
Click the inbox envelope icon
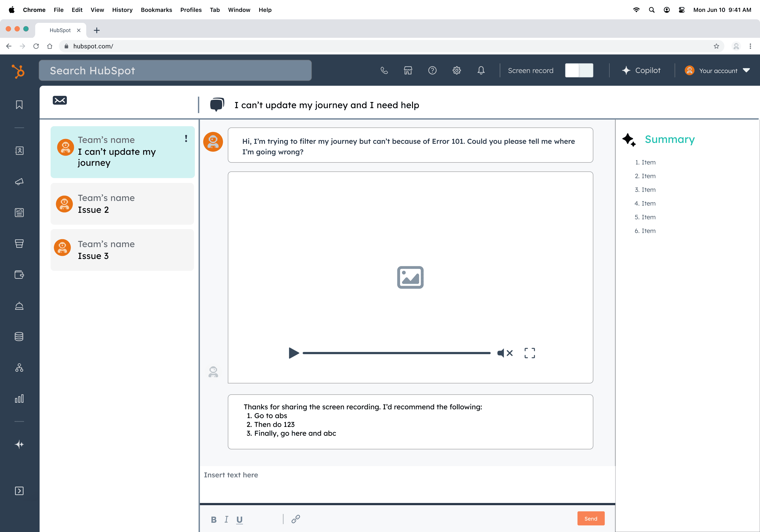coord(60,100)
